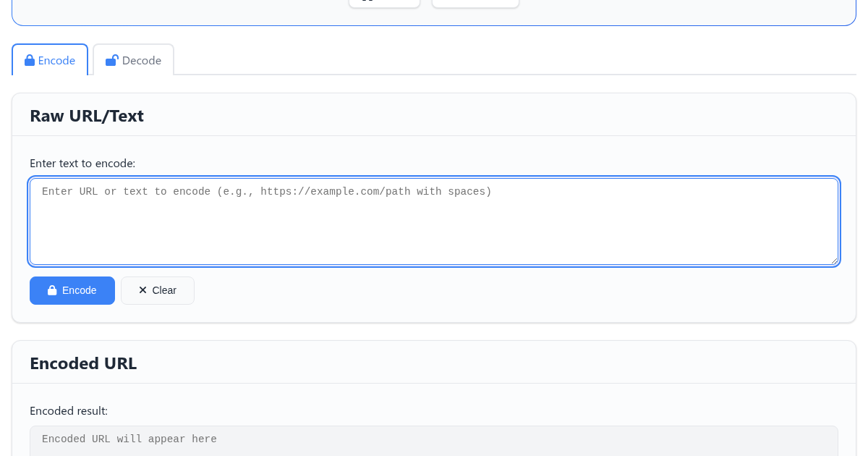Click the Encoded result output box
Image resolution: width=868 pixels, height=456 pixels.
(434, 442)
